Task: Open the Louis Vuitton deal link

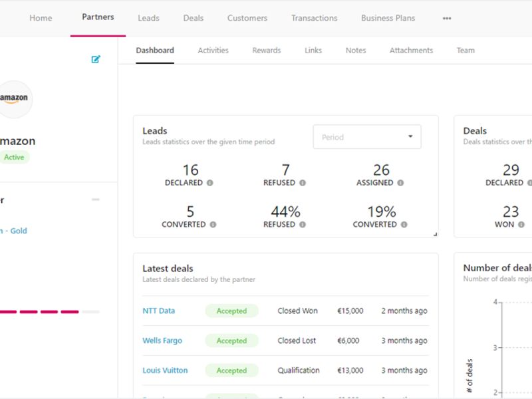Action: point(165,370)
